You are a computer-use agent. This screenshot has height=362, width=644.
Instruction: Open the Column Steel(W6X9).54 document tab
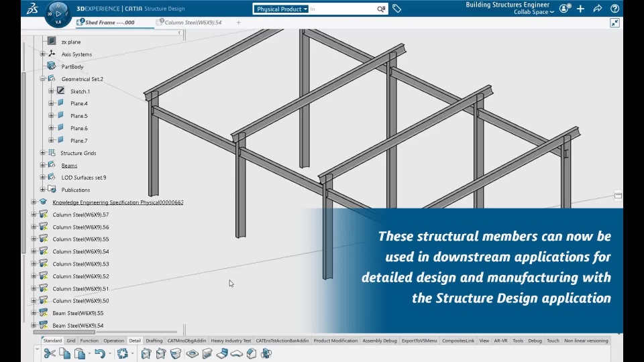[189, 23]
